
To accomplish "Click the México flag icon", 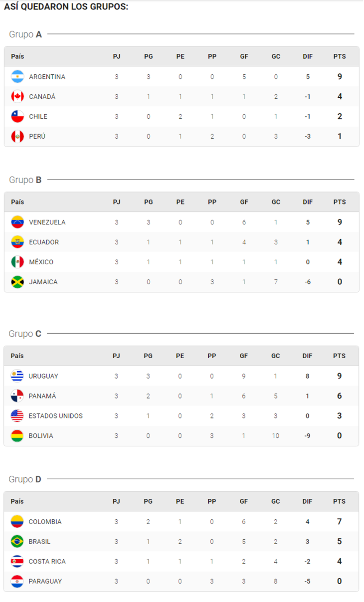I will (17, 262).
